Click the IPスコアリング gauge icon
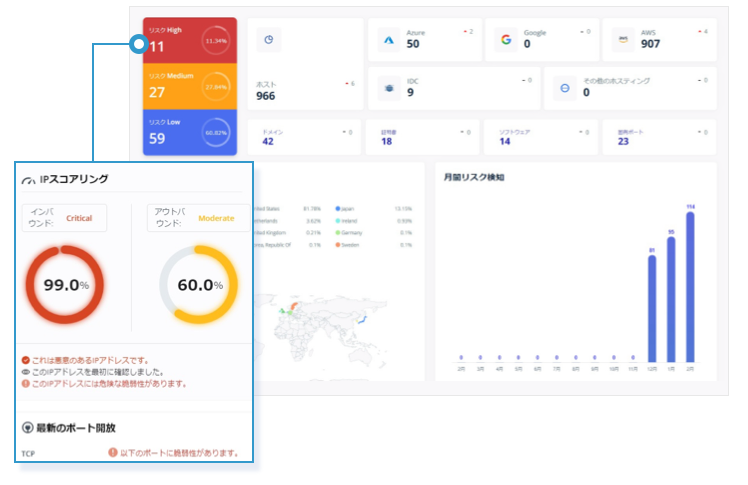 (x=28, y=180)
